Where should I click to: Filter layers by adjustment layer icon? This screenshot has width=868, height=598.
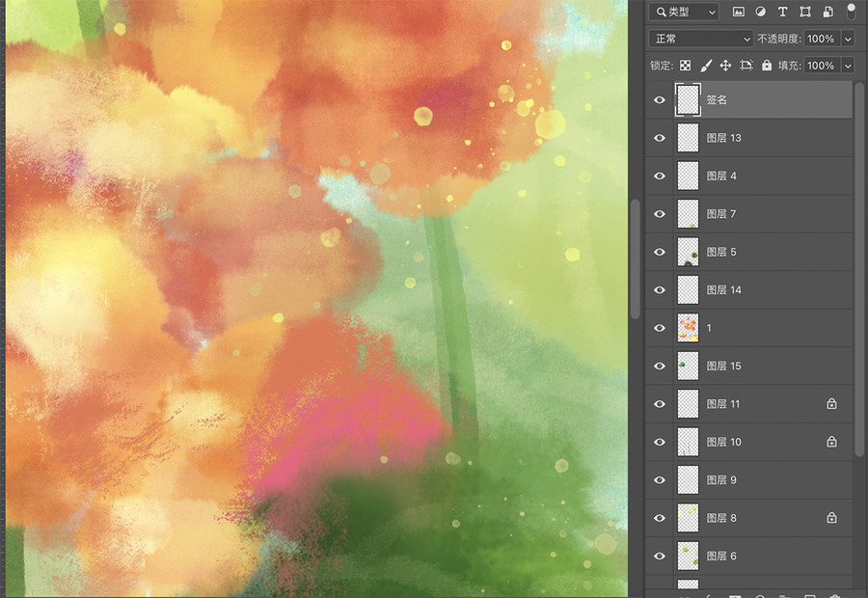pyautogui.click(x=761, y=12)
